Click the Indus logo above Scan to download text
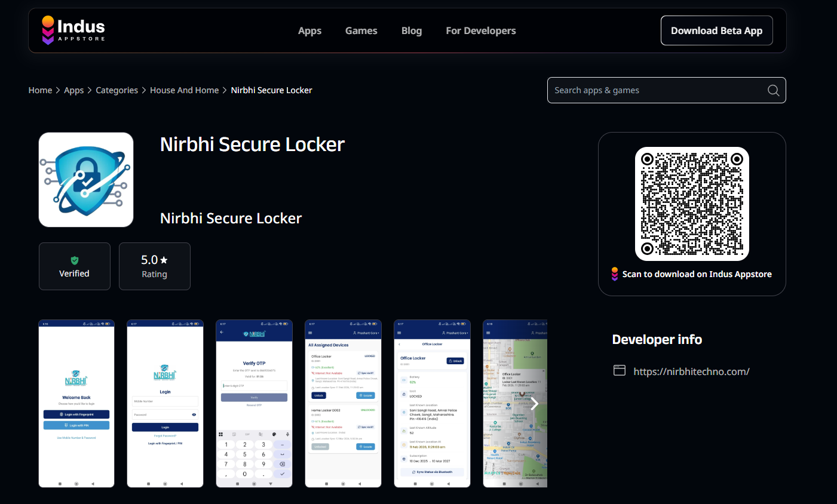This screenshot has height=504, width=837. point(614,273)
